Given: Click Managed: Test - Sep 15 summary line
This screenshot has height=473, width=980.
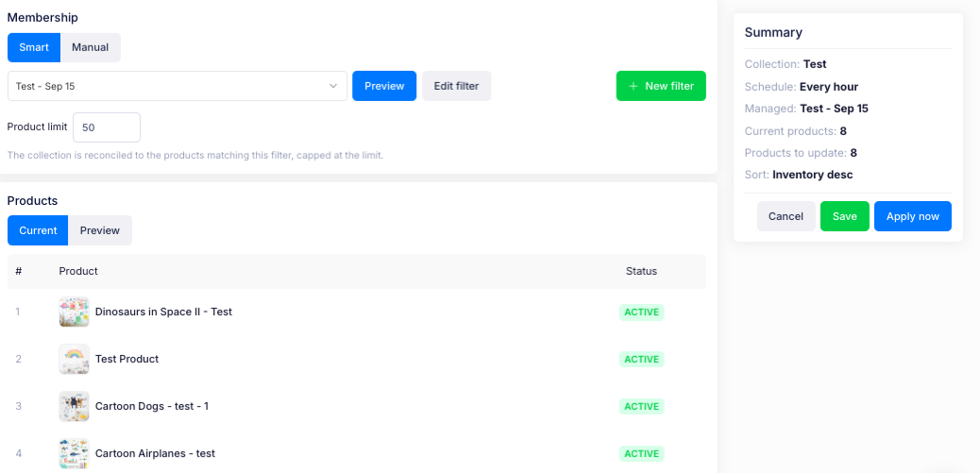Looking at the screenshot, I should (806, 109).
